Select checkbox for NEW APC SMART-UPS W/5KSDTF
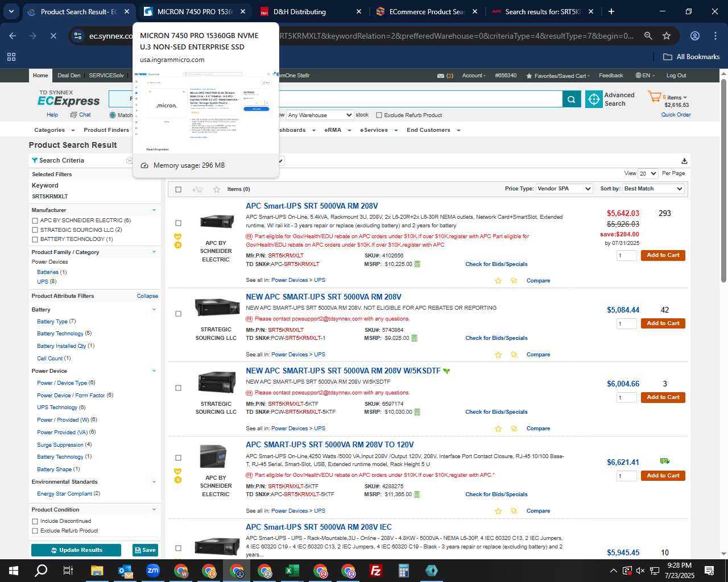Image resolution: width=728 pixels, height=582 pixels. tap(179, 388)
